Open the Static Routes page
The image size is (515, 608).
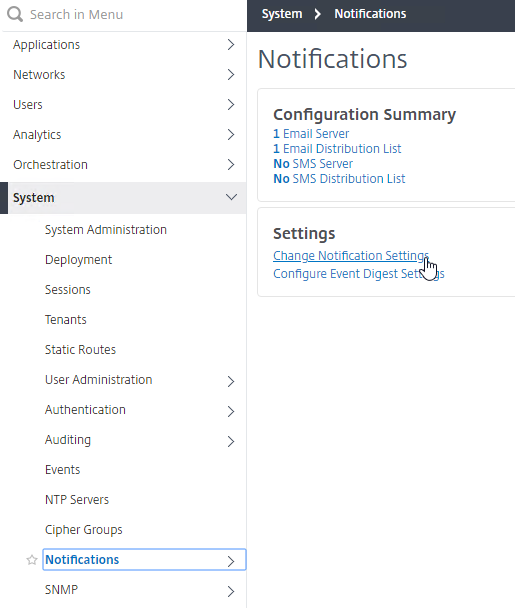[x=80, y=349]
